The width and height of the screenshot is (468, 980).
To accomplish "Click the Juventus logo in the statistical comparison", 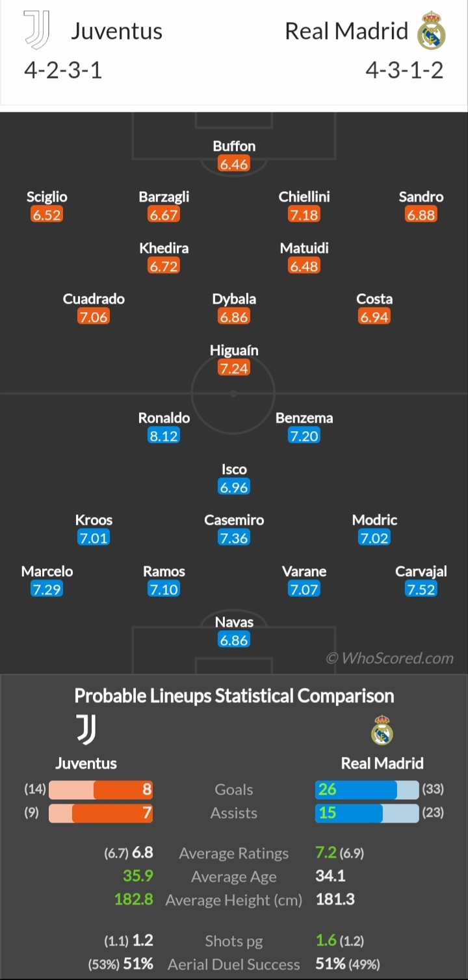I will pos(86,729).
